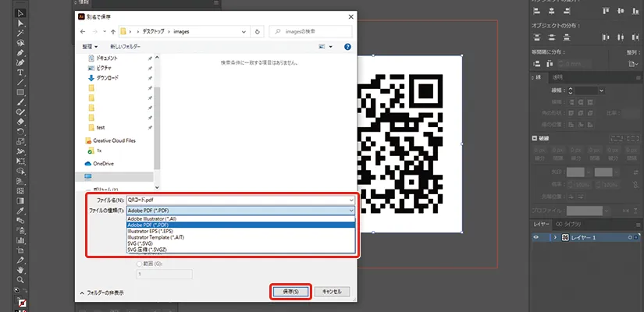This screenshot has width=644, height=312.
Task: Choose Adobe Illustrator (*.AI) format
Action: 240,219
